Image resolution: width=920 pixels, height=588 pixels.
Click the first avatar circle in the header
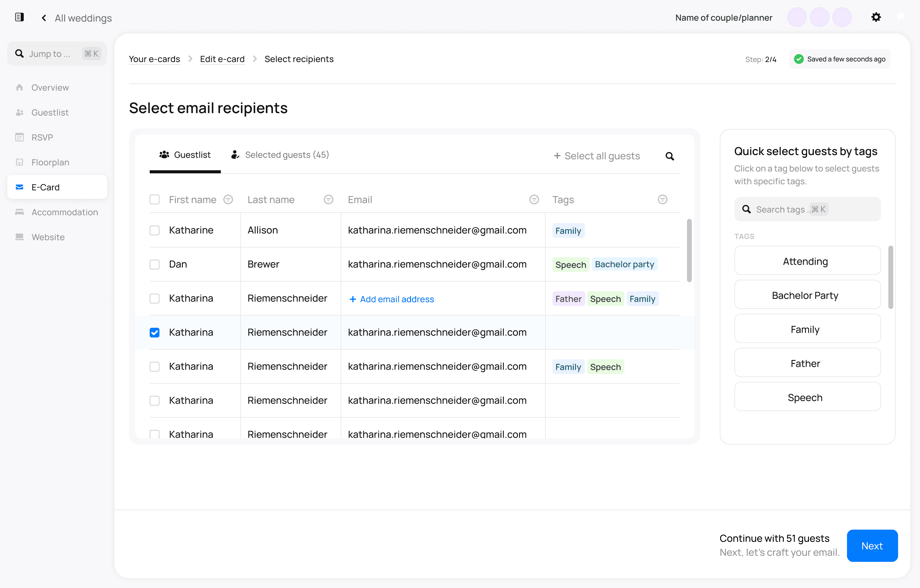coord(796,17)
